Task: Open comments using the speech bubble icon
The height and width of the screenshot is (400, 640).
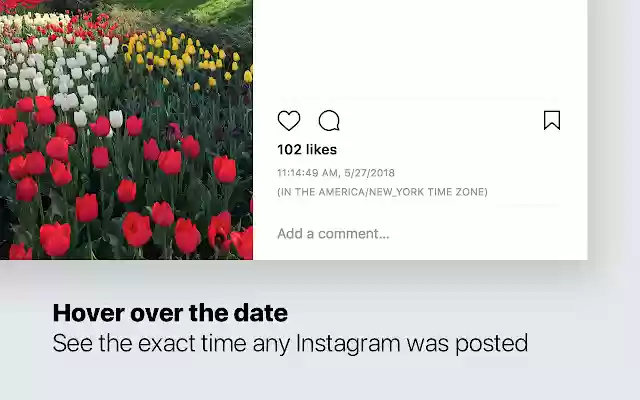Action: 329,121
